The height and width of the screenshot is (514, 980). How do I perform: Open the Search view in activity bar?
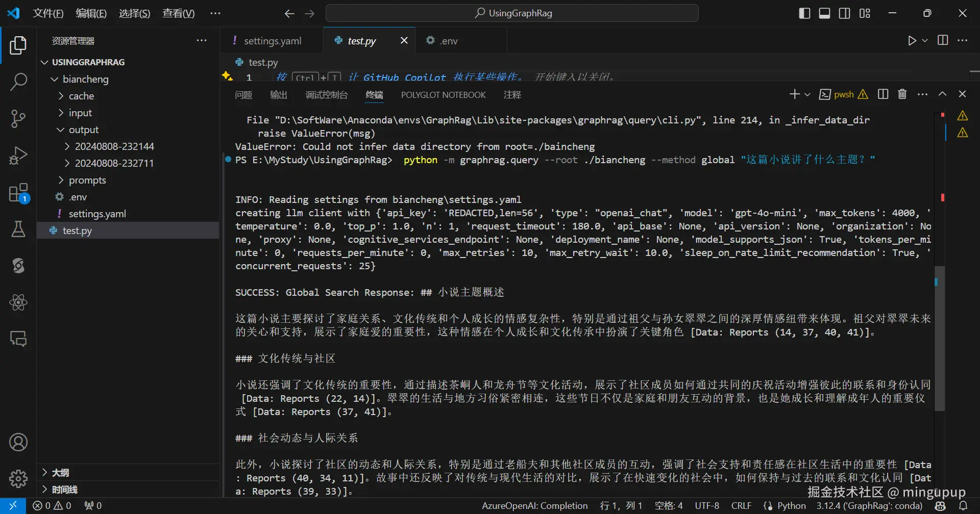[x=18, y=82]
